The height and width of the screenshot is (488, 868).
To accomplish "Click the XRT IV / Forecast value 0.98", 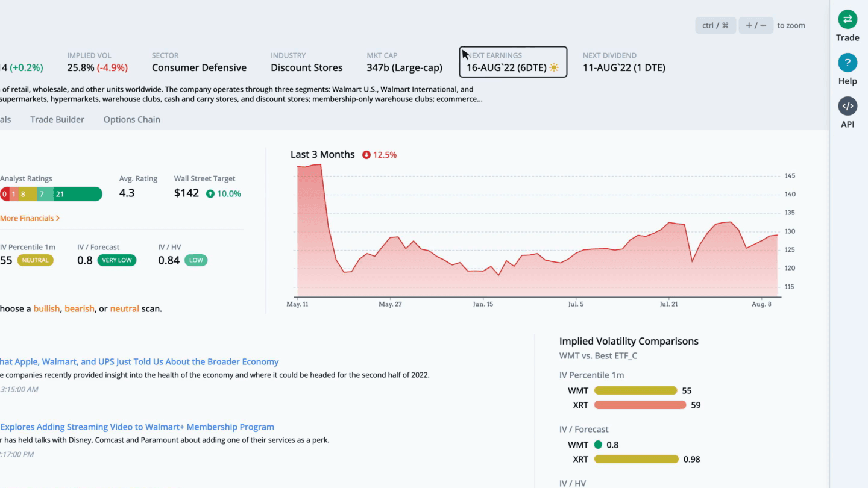I will (692, 459).
